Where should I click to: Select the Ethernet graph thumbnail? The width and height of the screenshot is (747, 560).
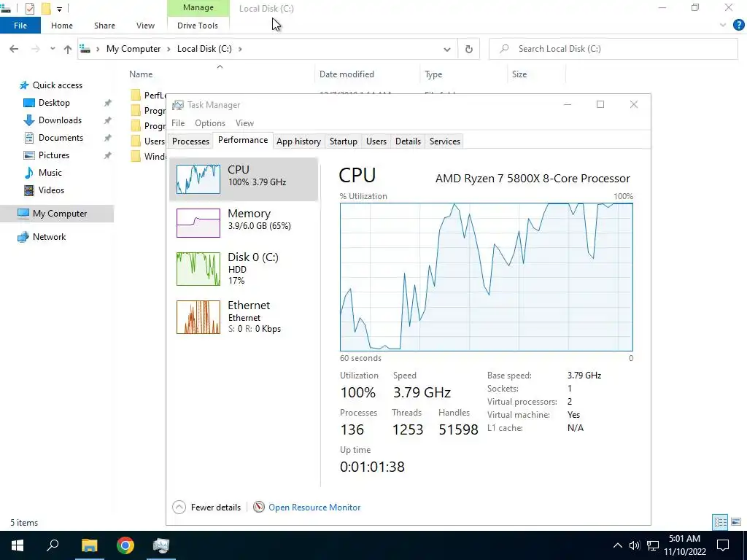(198, 317)
